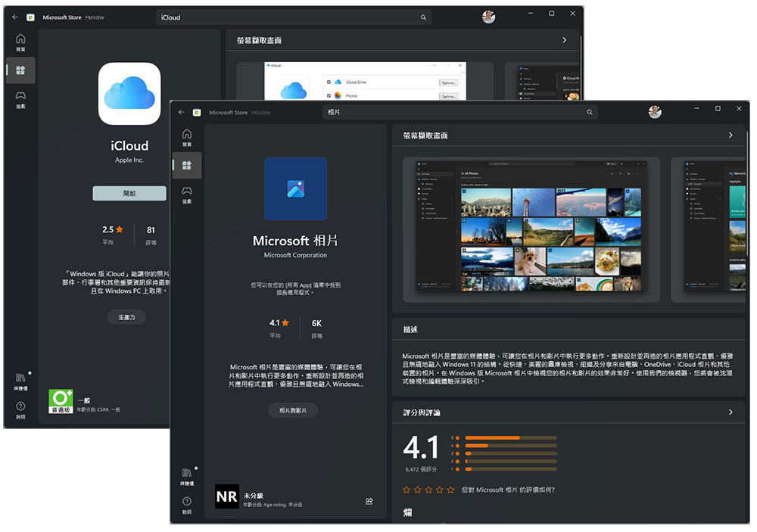The height and width of the screenshot is (532, 757).
Task: Select Apps icon in Photos window sidebar
Action: coord(187,166)
